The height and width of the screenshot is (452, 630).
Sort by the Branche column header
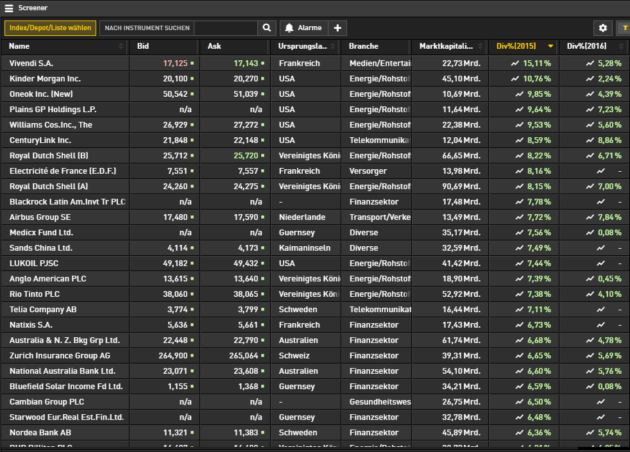376,46
